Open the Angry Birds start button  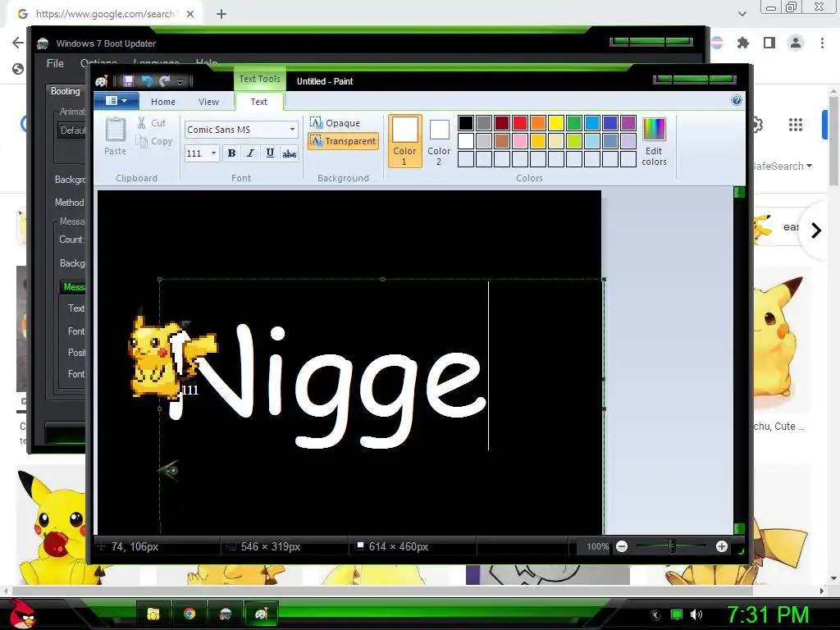click(22, 614)
